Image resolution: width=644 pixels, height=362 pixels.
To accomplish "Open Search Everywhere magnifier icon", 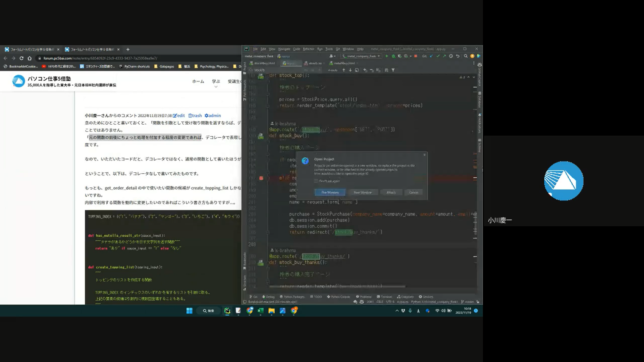I will pyautogui.click(x=466, y=56).
